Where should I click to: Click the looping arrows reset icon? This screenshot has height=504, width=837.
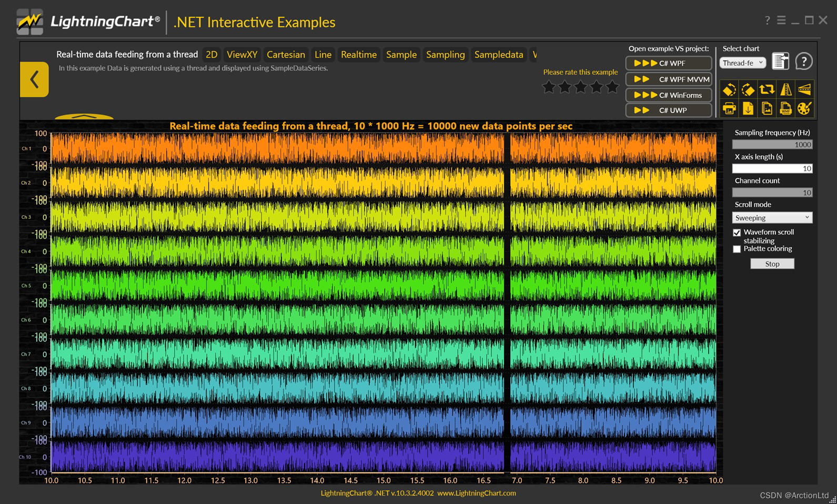click(767, 89)
